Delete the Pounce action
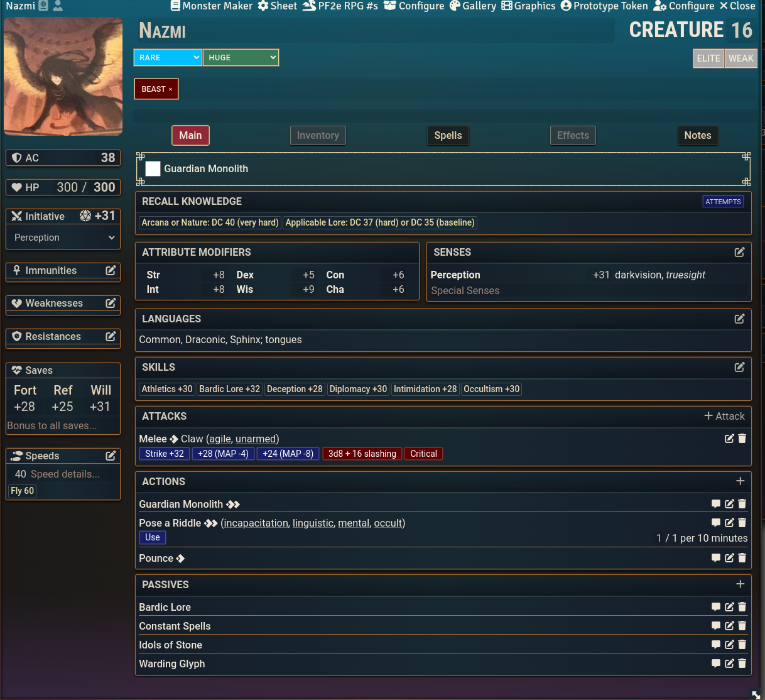 tap(742, 558)
